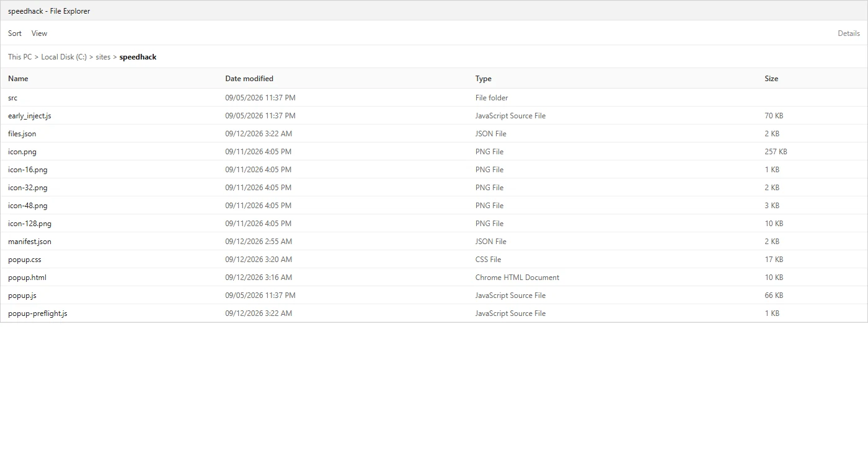Select the popup-preflight.js file

point(434,313)
